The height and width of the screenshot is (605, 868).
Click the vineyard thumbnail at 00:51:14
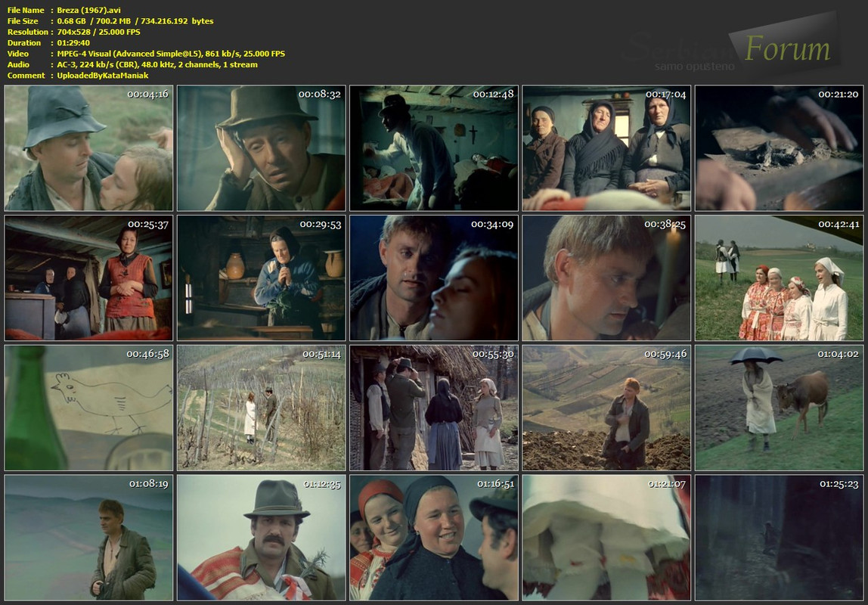coord(262,408)
